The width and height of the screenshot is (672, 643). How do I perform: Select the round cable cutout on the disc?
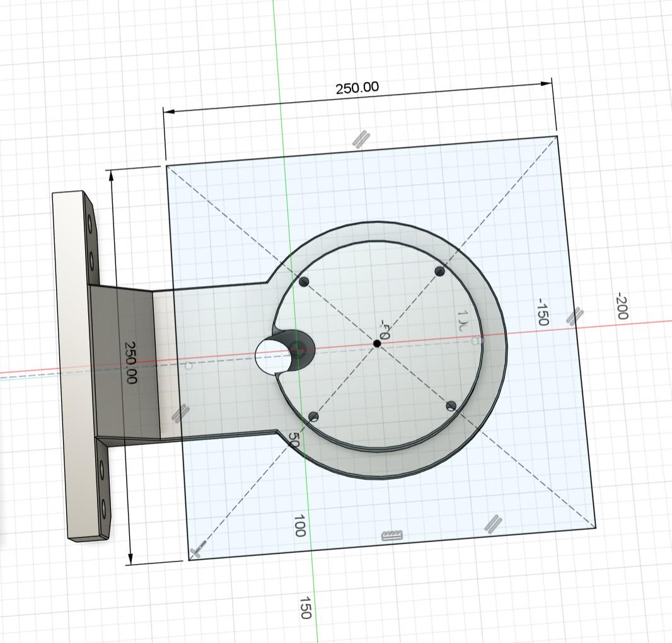click(x=284, y=354)
